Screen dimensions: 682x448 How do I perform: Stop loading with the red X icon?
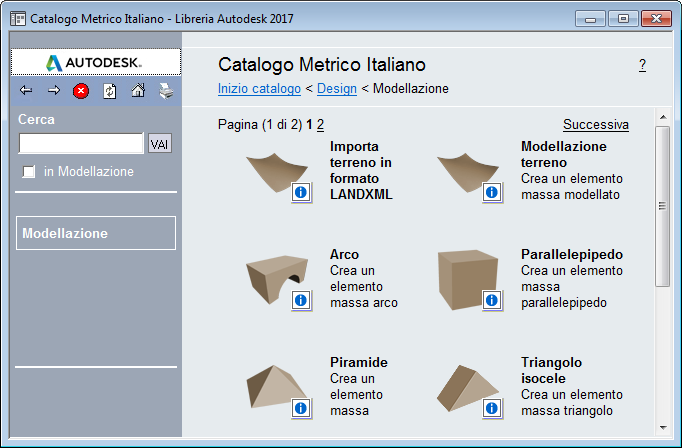click(x=81, y=91)
